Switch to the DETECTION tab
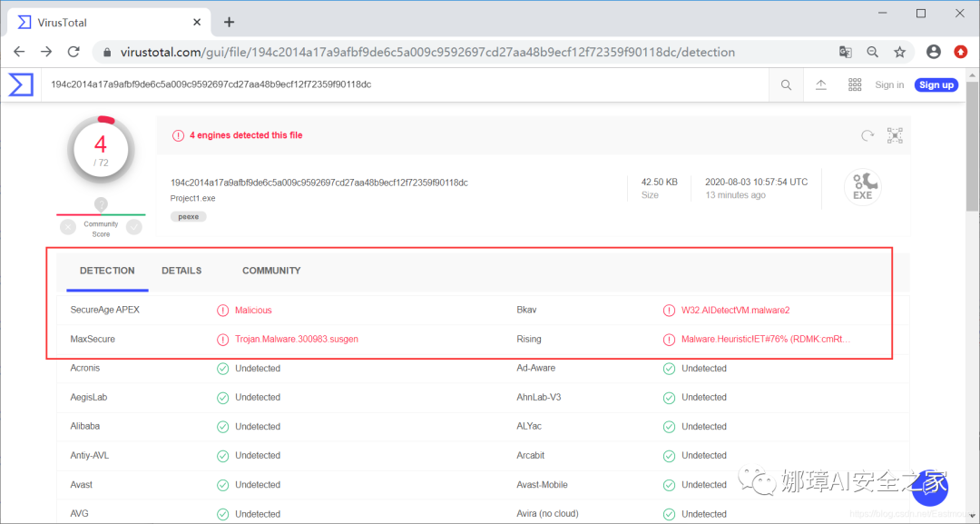This screenshot has width=980, height=524. (107, 271)
